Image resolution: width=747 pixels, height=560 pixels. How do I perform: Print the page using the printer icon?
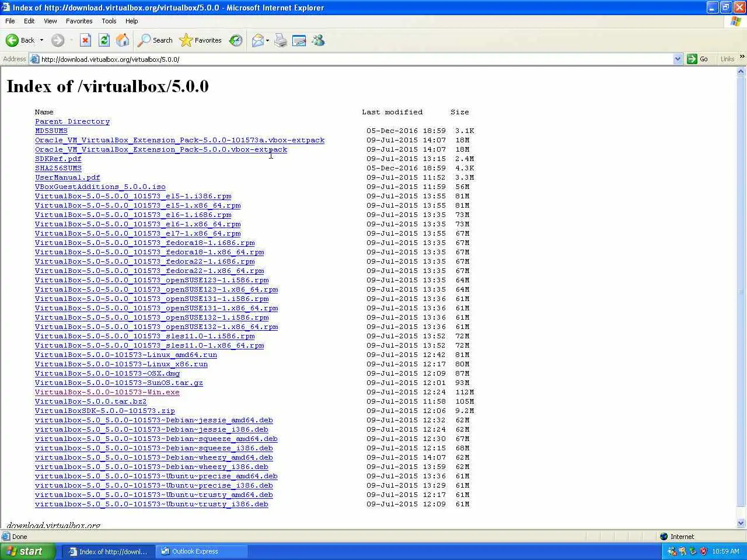click(x=281, y=40)
